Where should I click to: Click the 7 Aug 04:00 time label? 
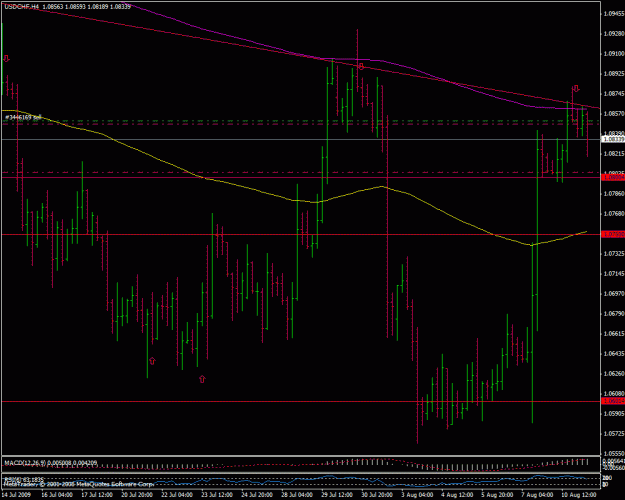537,495
